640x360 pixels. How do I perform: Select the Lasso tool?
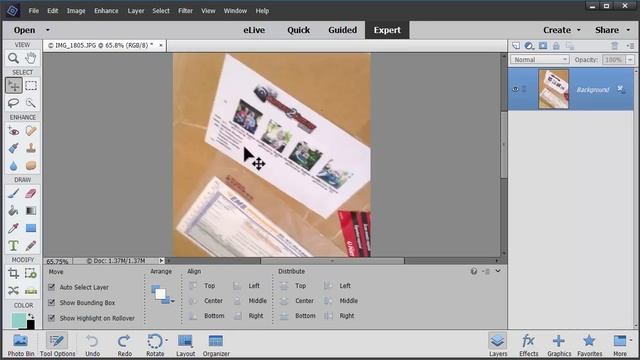pyautogui.click(x=13, y=103)
